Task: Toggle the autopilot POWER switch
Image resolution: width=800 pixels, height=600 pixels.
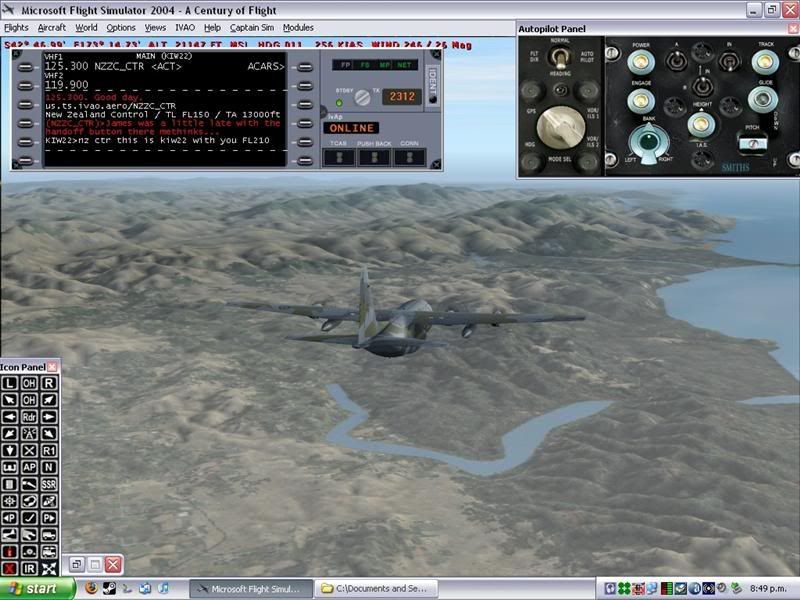Action: pos(640,60)
